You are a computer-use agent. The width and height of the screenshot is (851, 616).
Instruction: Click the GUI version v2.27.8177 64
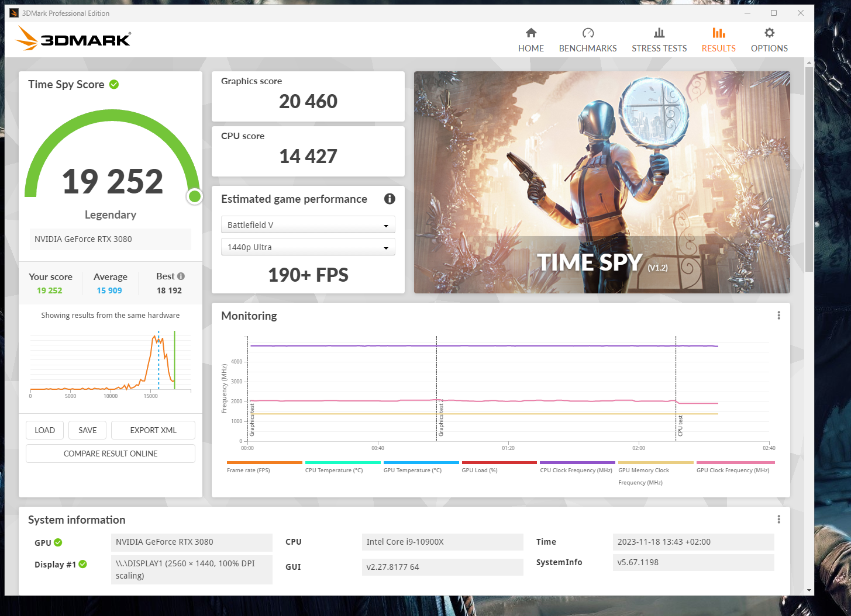(443, 567)
